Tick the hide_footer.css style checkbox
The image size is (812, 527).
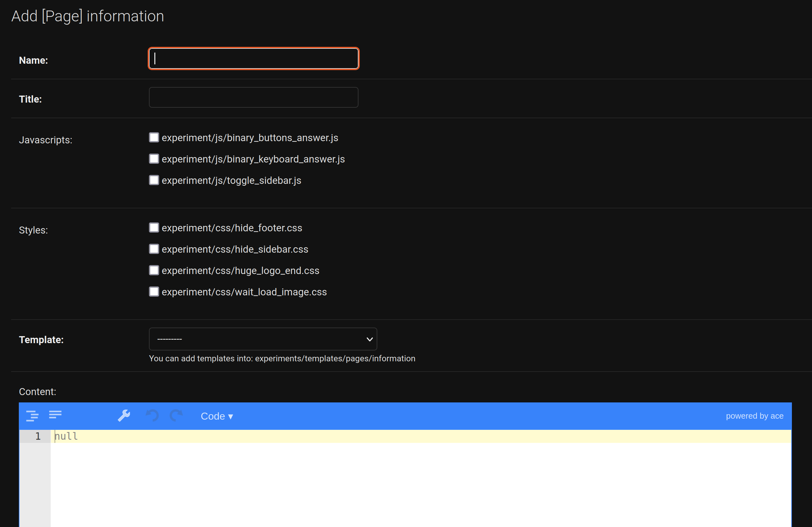pyautogui.click(x=154, y=227)
